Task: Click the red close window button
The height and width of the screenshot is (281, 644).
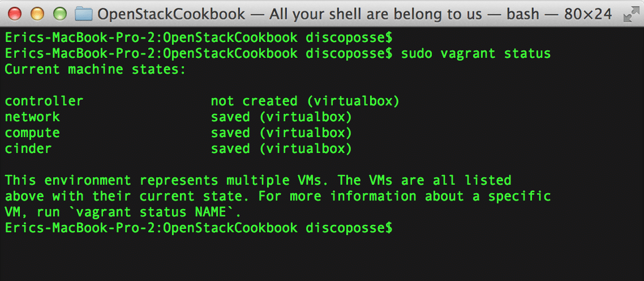Action: (15, 14)
